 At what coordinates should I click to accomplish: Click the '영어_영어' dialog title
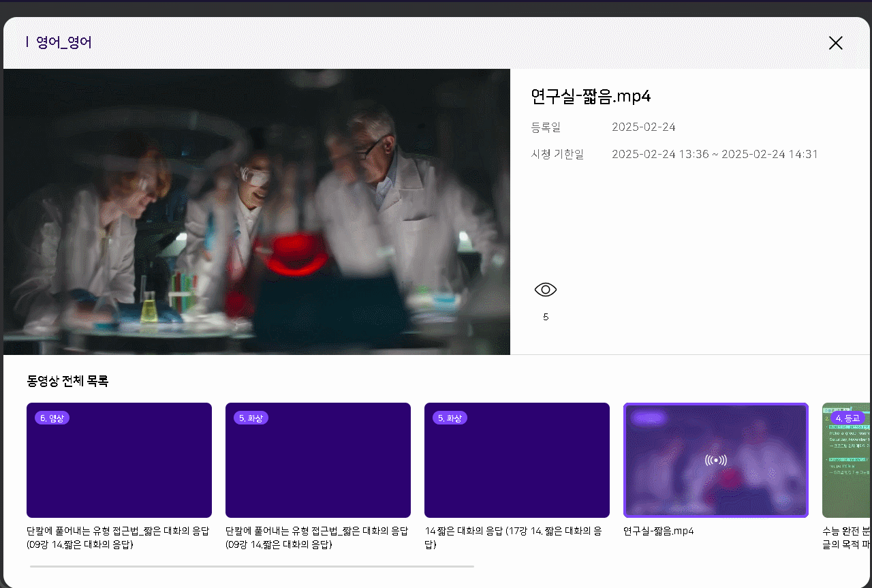click(63, 43)
